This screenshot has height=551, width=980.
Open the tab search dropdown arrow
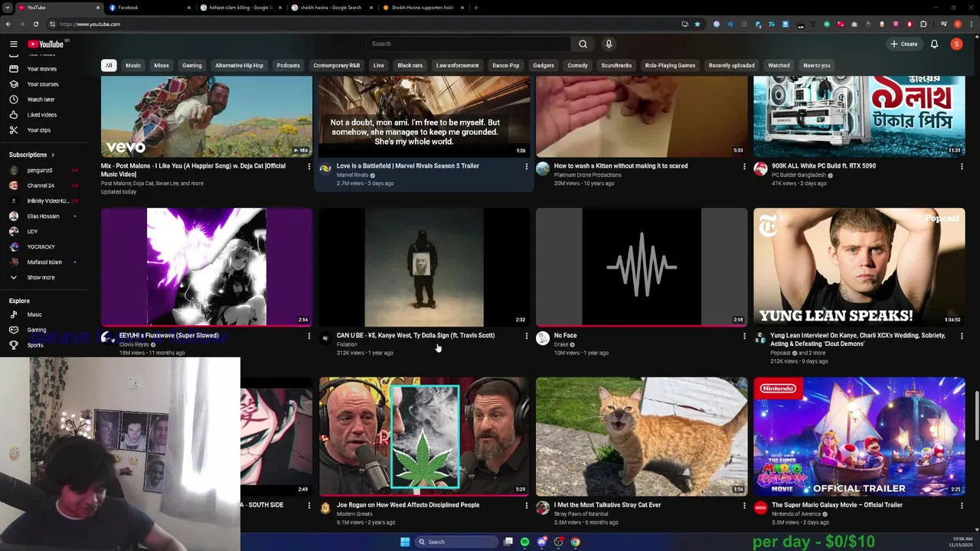click(x=8, y=8)
